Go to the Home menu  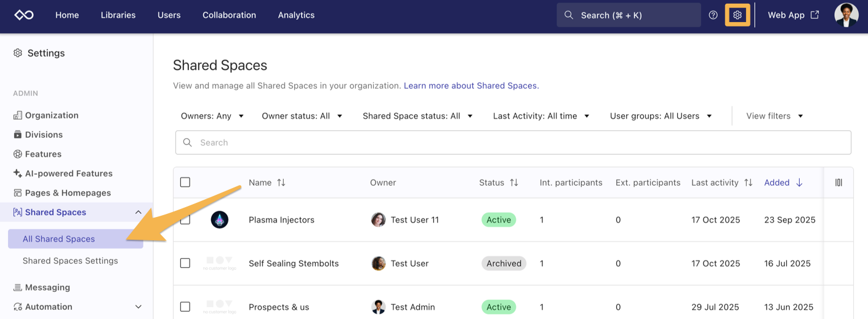coord(67,15)
